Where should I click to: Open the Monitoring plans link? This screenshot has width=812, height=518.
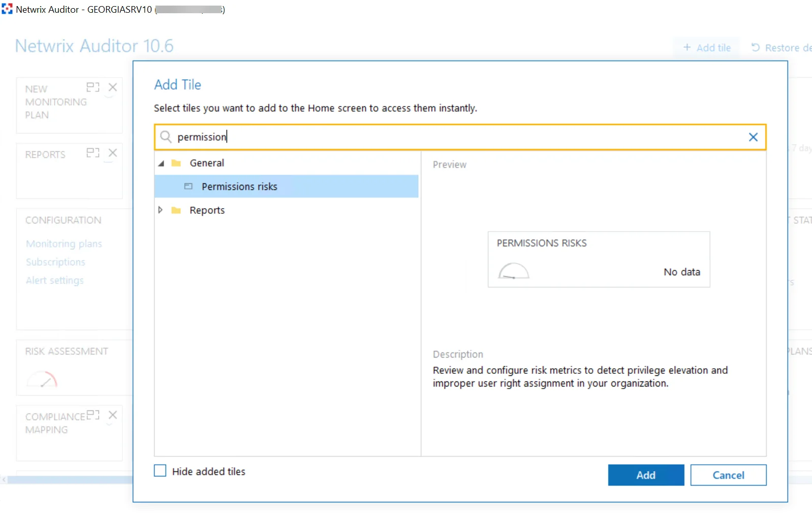click(x=64, y=244)
